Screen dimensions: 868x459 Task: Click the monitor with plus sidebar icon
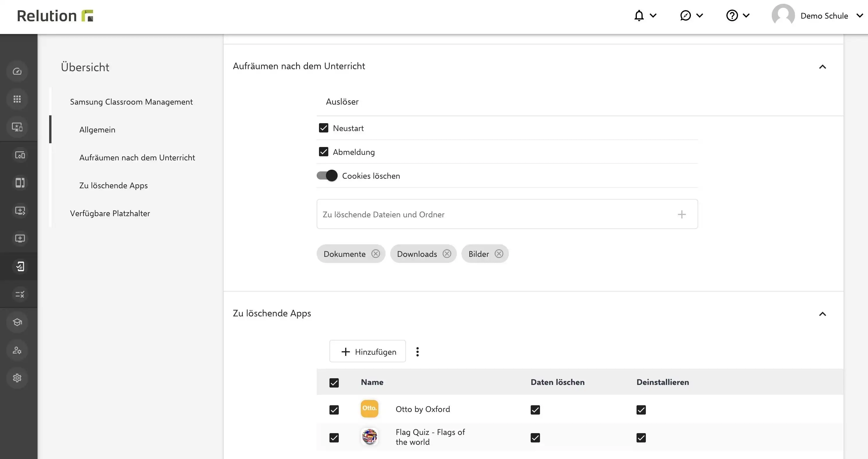click(20, 239)
